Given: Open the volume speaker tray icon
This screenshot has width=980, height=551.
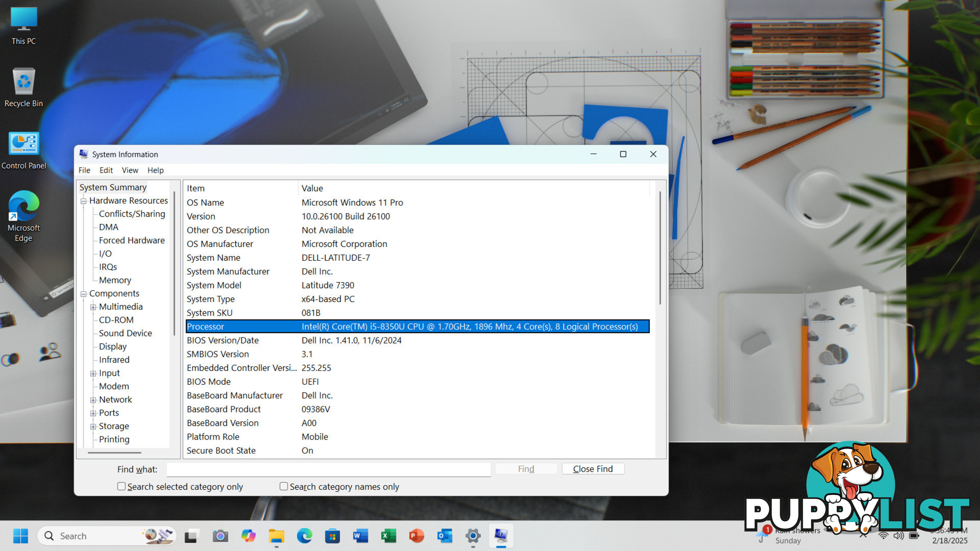Looking at the screenshot, I should pos(899,536).
